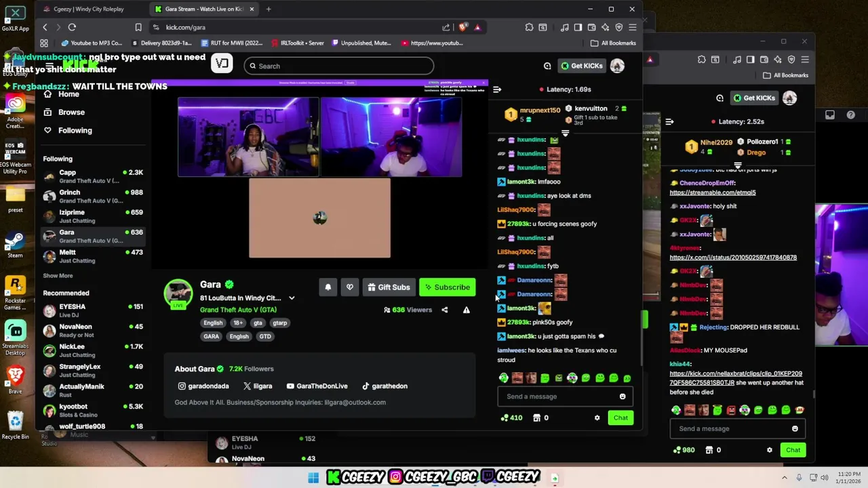Viewport: 868px width, 488px height.
Task: Toggle the heart follow button for Gara
Action: click(350, 287)
